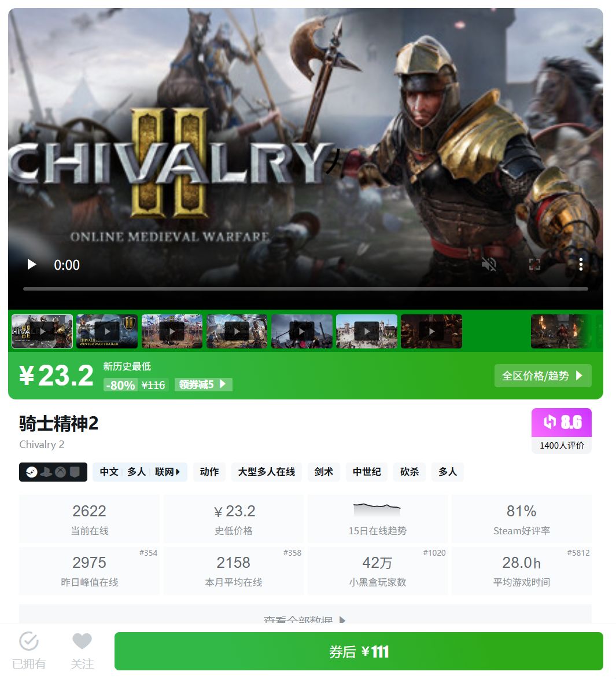Click the 8.6 rating score badge

[x=562, y=422]
